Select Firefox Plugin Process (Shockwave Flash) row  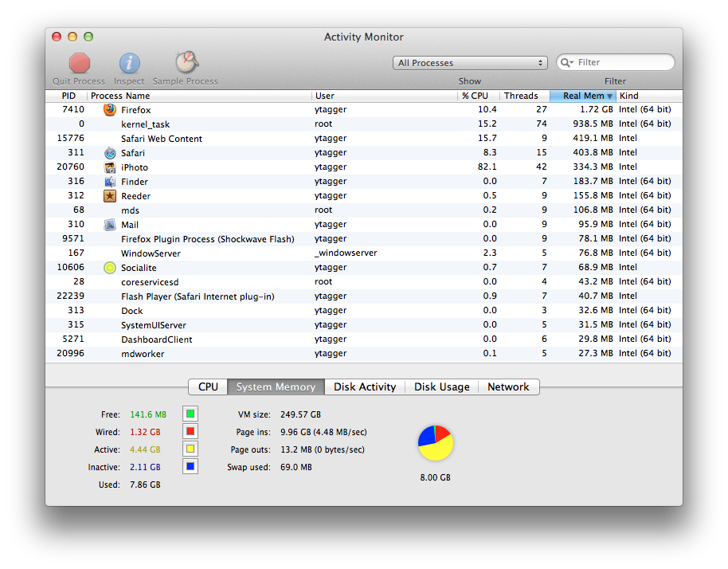pyautogui.click(x=364, y=239)
